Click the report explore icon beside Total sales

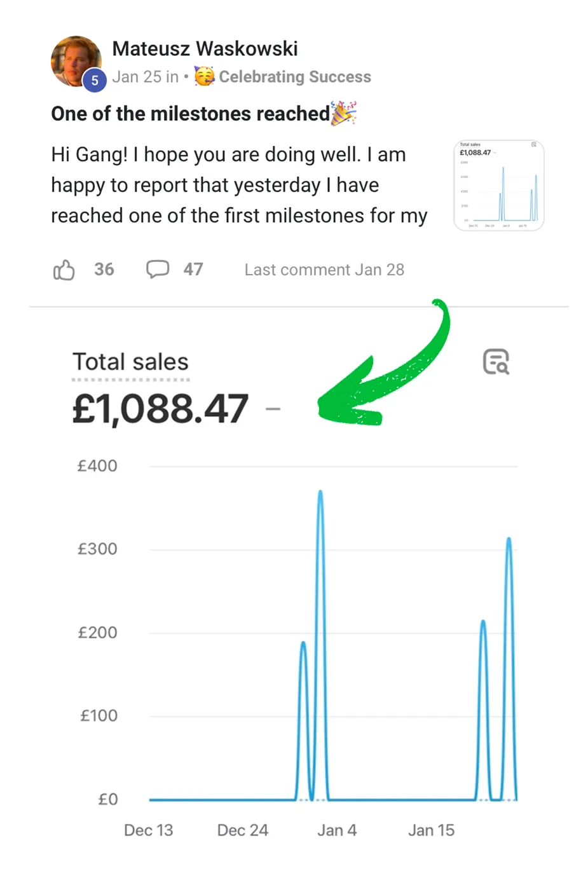[x=496, y=362]
